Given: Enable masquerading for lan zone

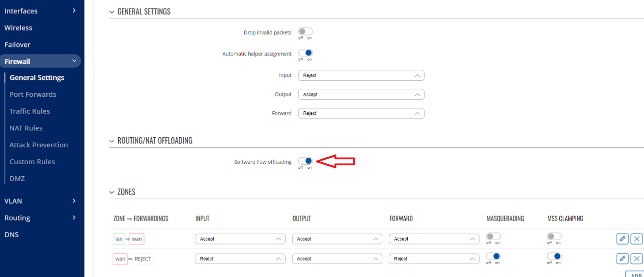Looking at the screenshot, I should click(x=493, y=237).
